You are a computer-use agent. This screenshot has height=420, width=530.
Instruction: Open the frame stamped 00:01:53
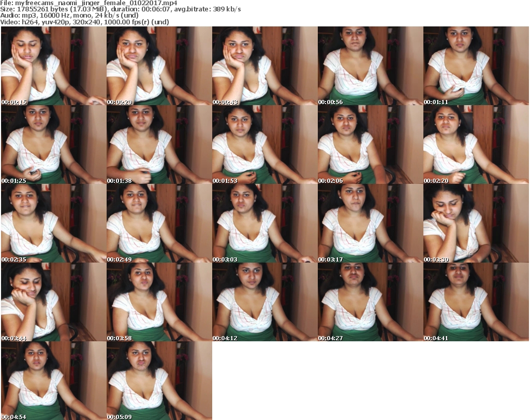[264, 144]
